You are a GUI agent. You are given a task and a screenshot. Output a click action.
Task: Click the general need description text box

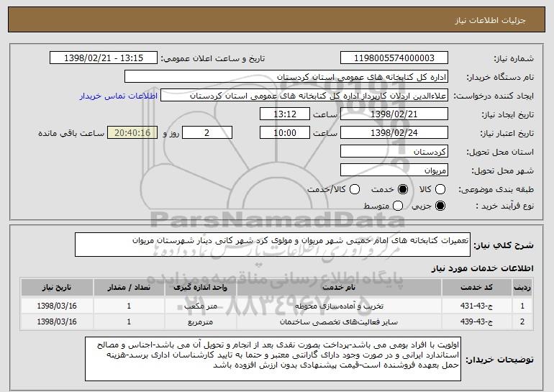[x=273, y=245]
